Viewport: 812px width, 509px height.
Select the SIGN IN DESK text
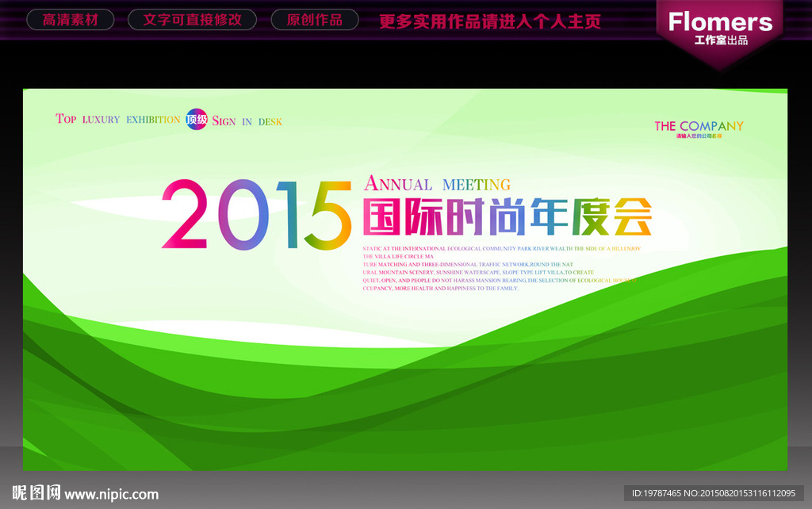(x=247, y=121)
